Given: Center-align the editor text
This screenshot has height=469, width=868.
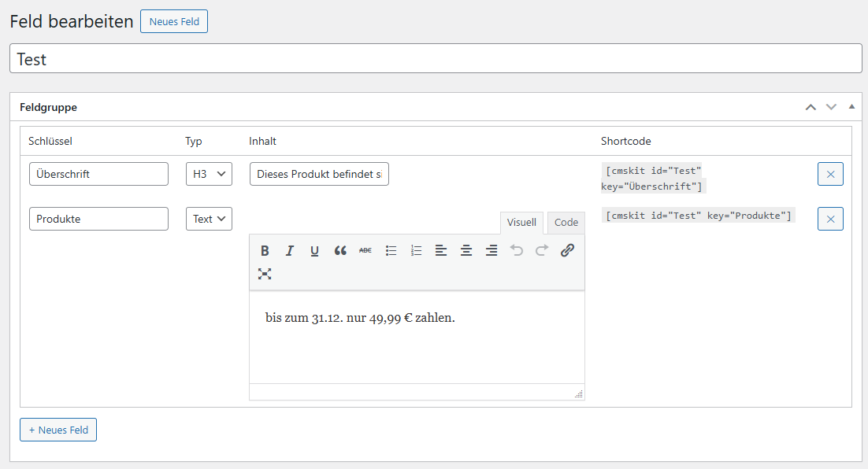Looking at the screenshot, I should point(466,251).
